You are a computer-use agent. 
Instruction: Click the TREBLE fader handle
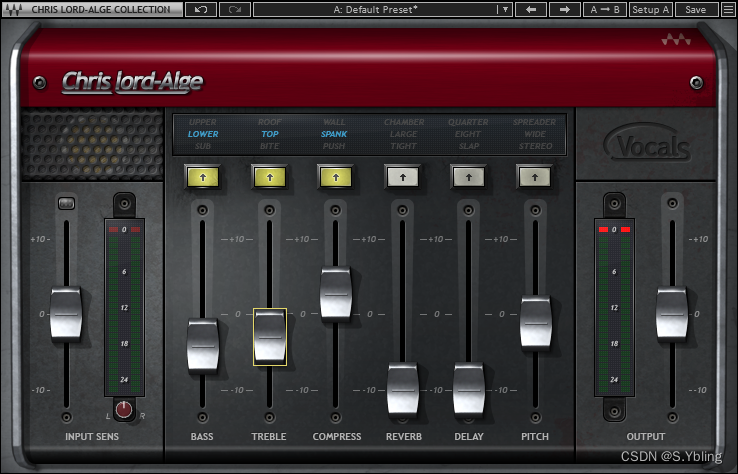[x=270, y=337]
